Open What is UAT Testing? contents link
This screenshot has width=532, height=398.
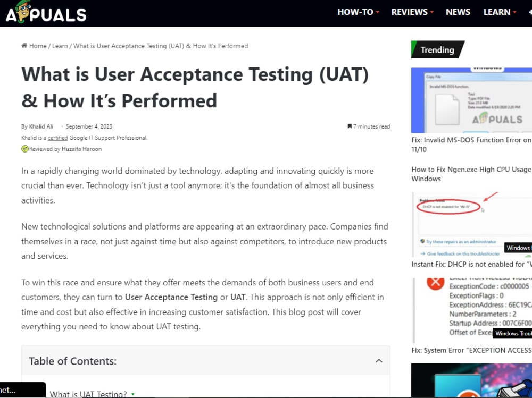tap(88, 394)
